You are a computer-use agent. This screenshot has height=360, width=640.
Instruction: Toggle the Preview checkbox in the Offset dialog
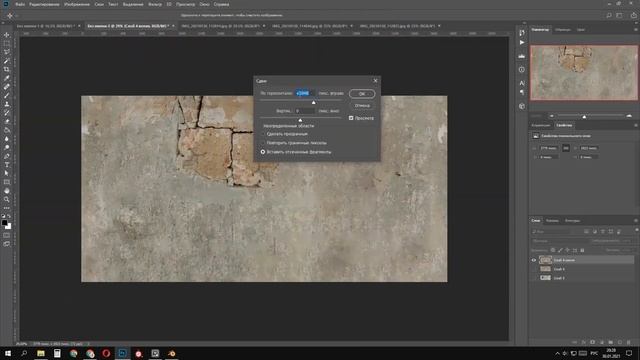(x=351, y=118)
